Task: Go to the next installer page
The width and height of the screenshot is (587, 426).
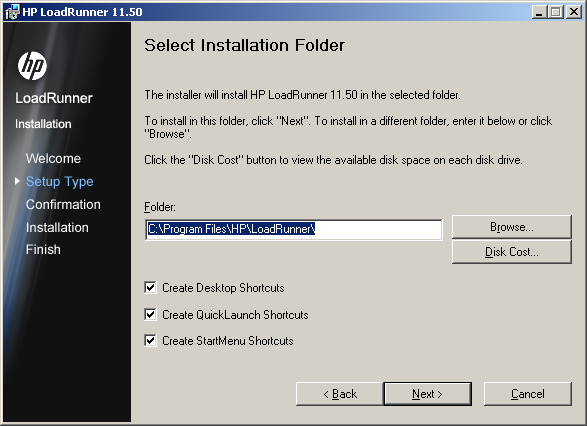Action: [428, 394]
